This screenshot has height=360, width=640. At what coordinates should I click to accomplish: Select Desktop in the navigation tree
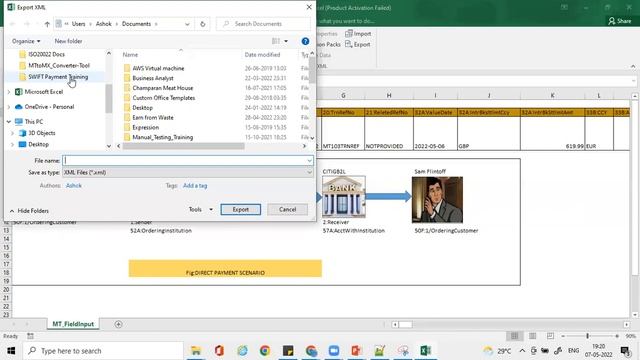pyautogui.click(x=38, y=144)
